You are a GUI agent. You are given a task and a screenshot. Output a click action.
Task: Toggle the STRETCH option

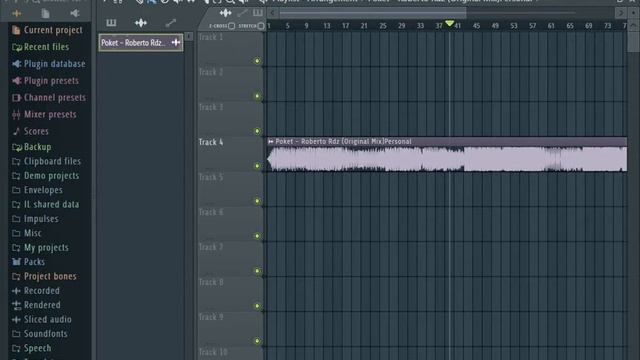pos(261,26)
